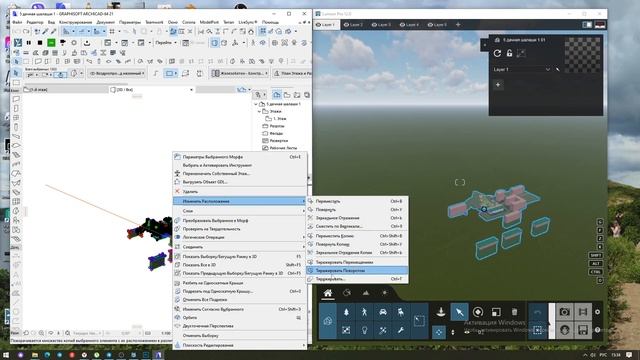The width and height of the screenshot is (640, 360).
Task: Switch to Materials tab in Lumion
Action: [x=347, y=293]
